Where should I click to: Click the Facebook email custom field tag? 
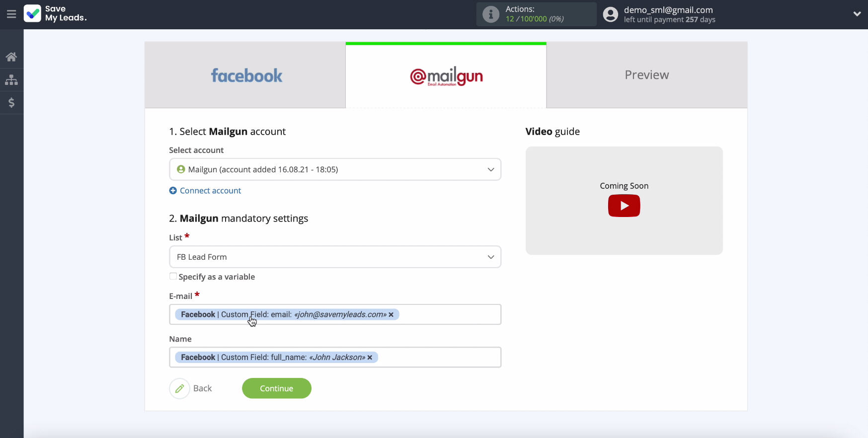pos(287,314)
